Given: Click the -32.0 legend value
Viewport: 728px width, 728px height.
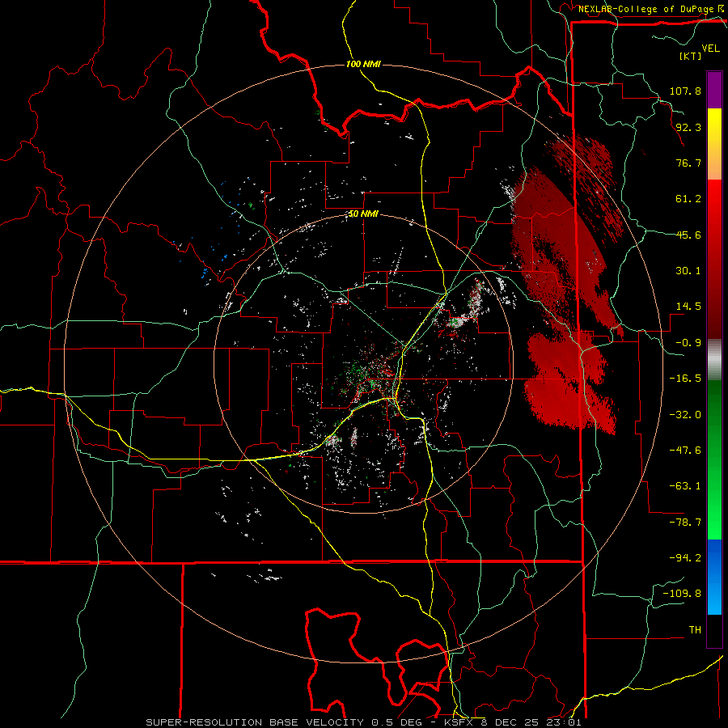Looking at the screenshot, I should (685, 415).
